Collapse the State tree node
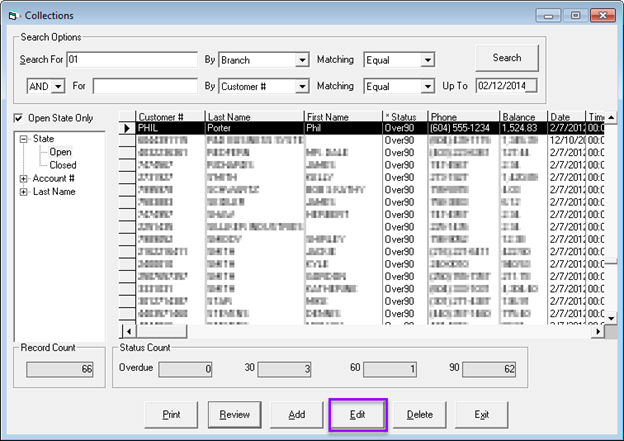The image size is (624, 441). pyautogui.click(x=23, y=139)
